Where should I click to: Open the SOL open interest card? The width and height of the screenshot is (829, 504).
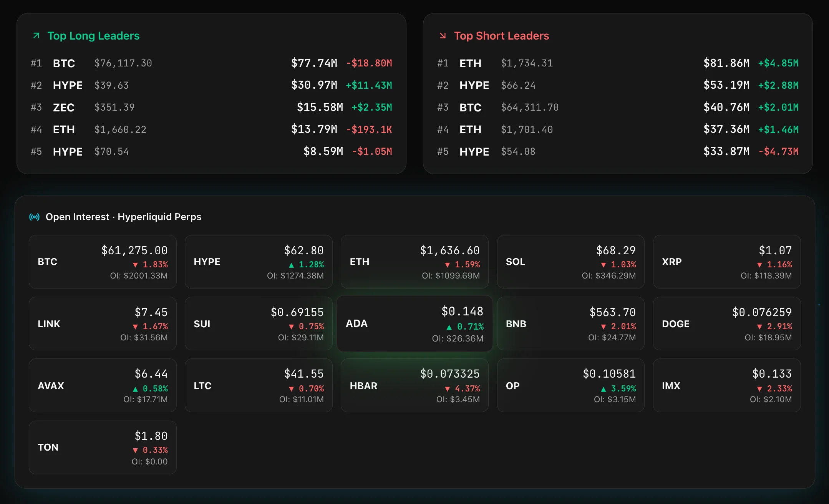pos(571,262)
